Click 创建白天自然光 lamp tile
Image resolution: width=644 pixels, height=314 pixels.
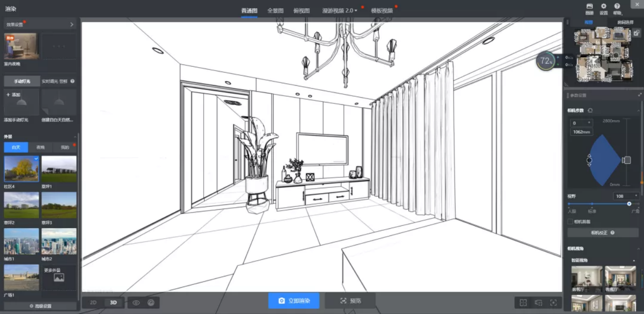59,101
